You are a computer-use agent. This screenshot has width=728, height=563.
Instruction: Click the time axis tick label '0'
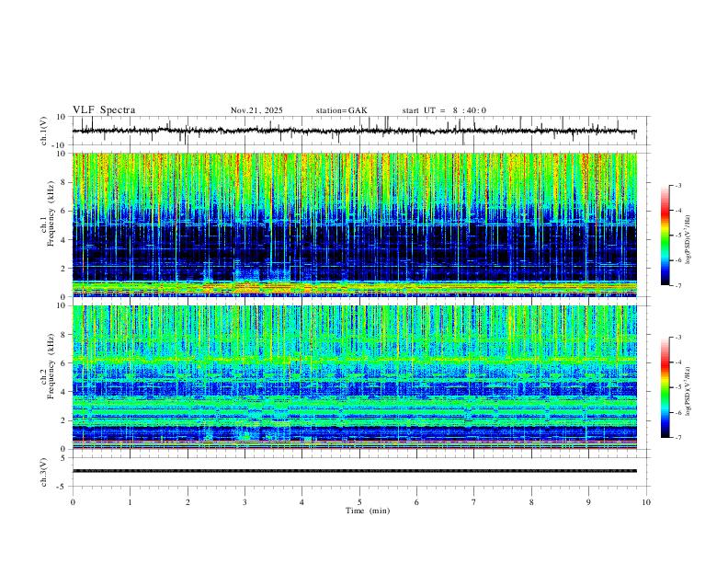[73, 502]
